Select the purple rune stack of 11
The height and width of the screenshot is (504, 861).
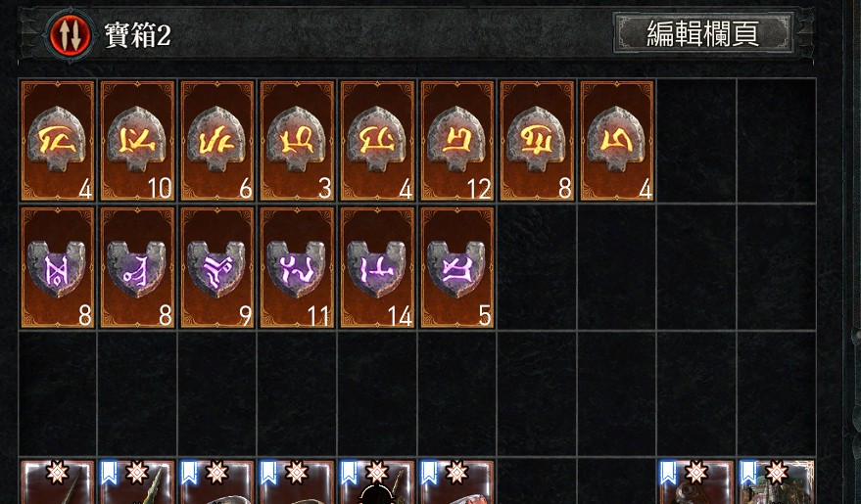pyautogui.click(x=297, y=267)
